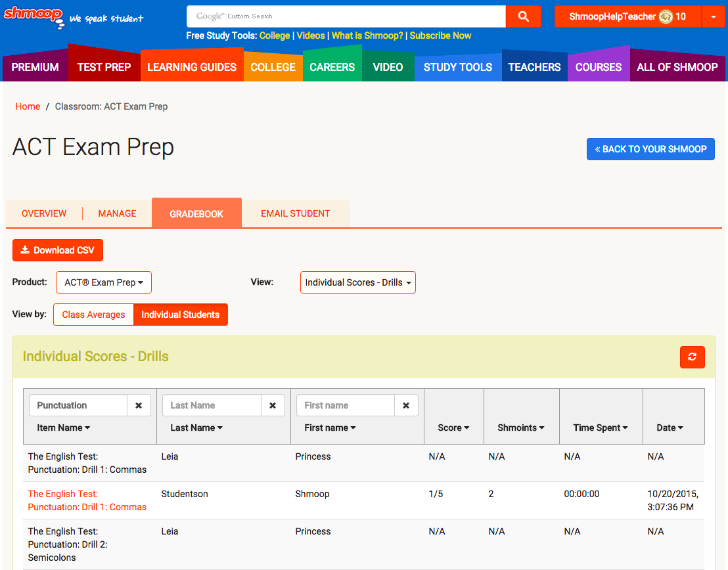Open the user account dropdown arrow
The height and width of the screenshot is (570, 728).
713,16
